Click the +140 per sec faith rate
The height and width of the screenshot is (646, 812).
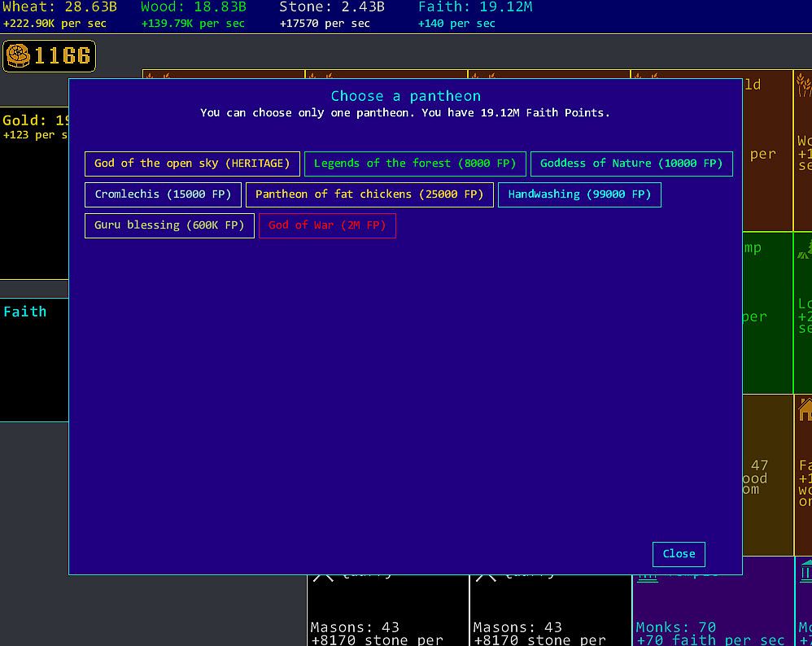coord(456,24)
